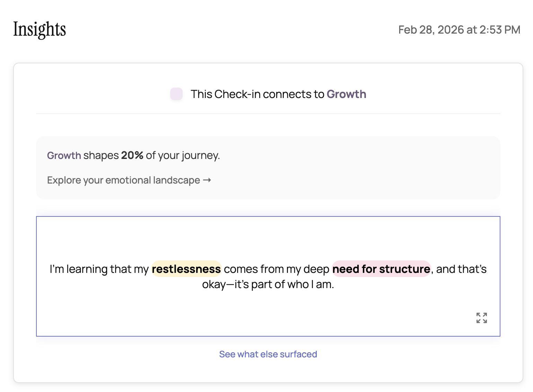Image resolution: width=533 pixels, height=392 pixels.
Task: Click the 'Insights' page heading
Action: pyautogui.click(x=40, y=29)
